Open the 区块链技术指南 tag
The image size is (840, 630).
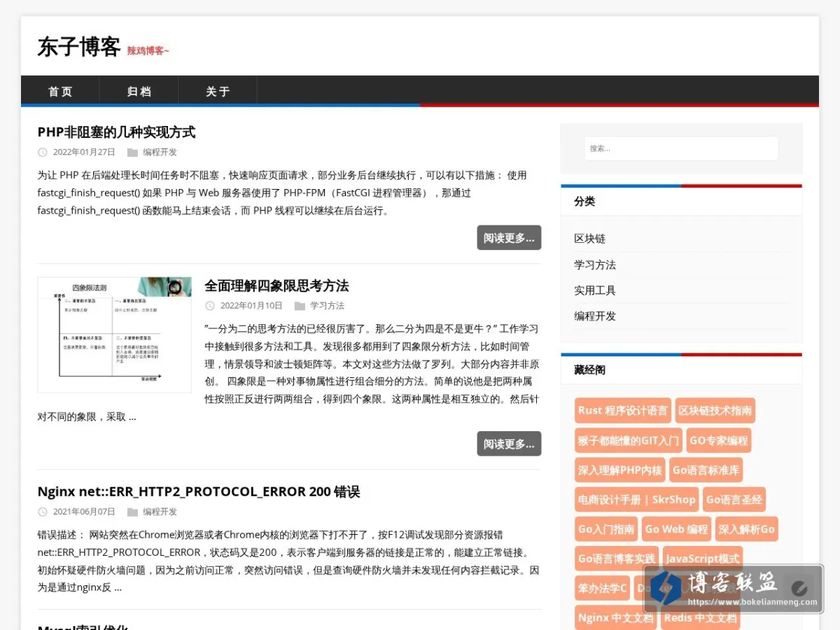point(715,411)
